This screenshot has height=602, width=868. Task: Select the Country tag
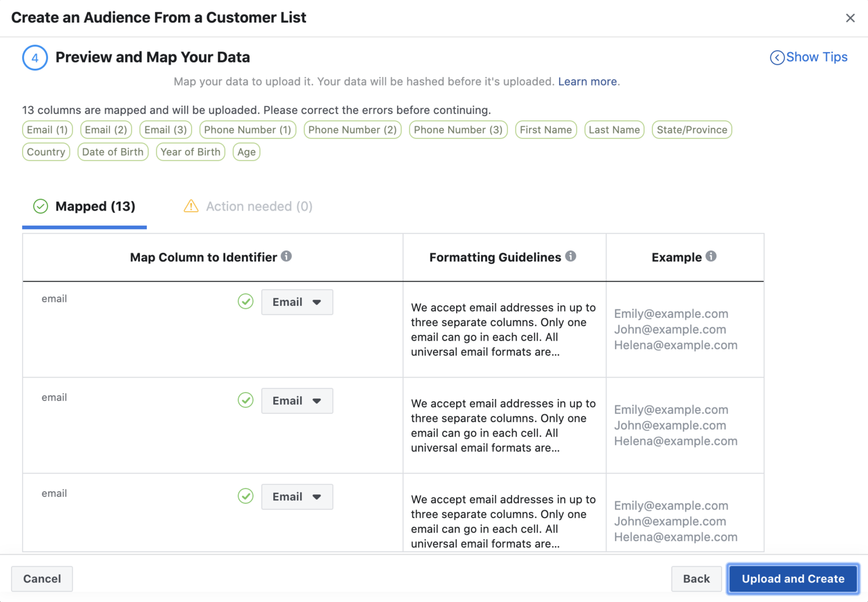[x=46, y=152]
